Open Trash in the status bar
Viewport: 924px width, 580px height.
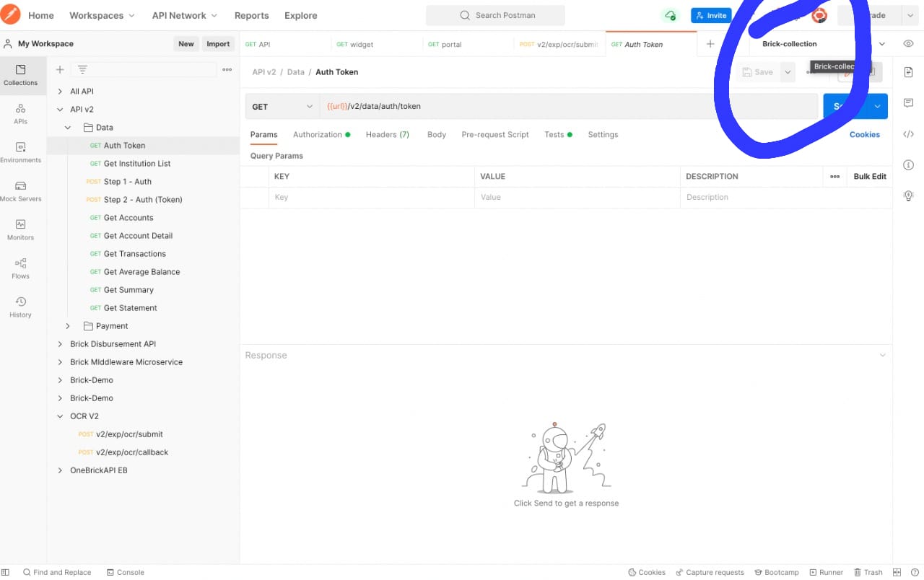point(868,572)
